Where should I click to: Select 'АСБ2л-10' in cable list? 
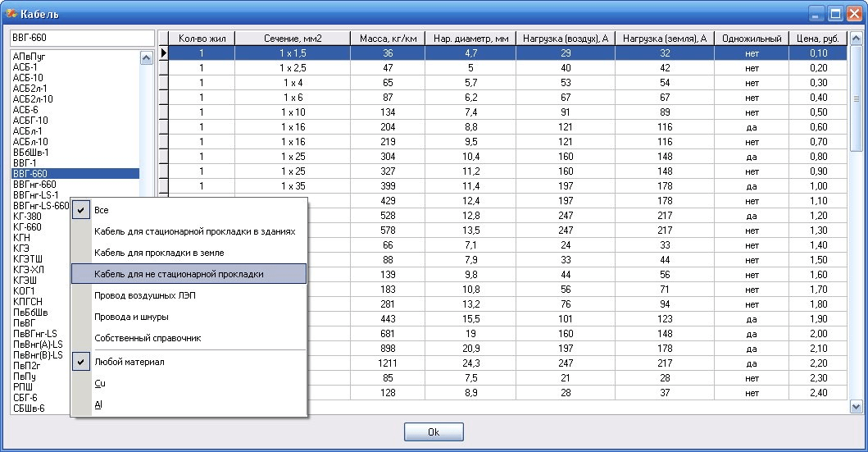(33, 99)
